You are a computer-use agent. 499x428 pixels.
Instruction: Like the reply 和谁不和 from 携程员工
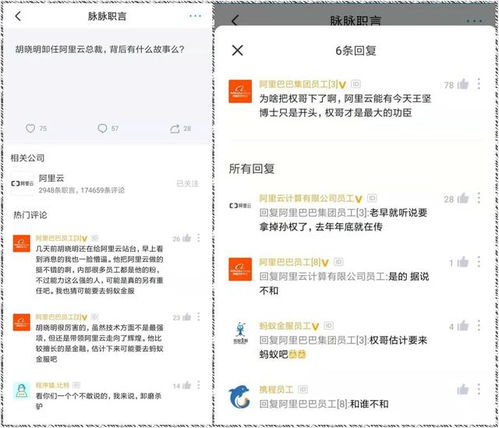(463, 389)
